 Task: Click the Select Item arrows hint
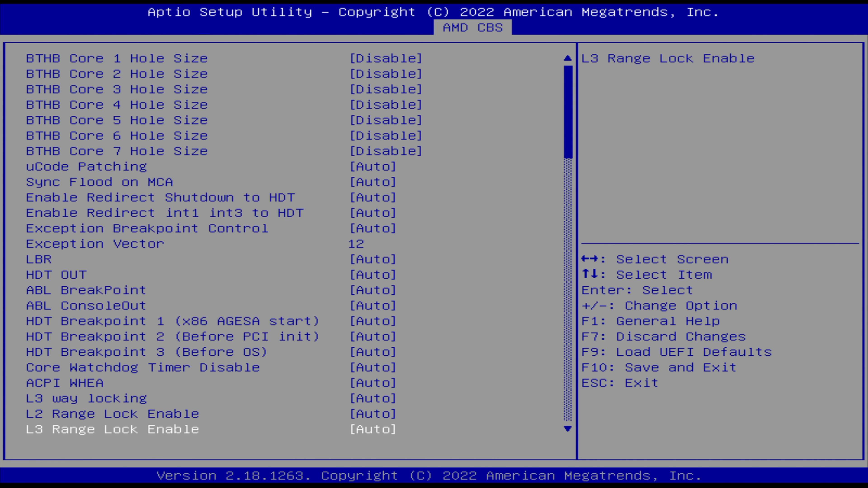tap(647, 275)
